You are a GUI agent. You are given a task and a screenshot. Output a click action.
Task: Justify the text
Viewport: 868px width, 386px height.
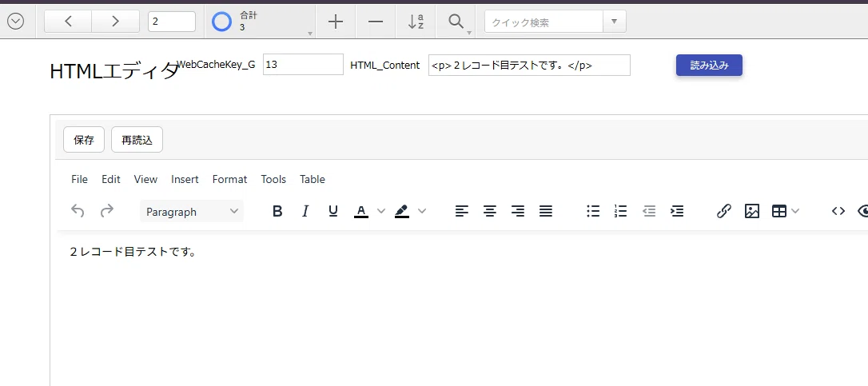(x=546, y=211)
